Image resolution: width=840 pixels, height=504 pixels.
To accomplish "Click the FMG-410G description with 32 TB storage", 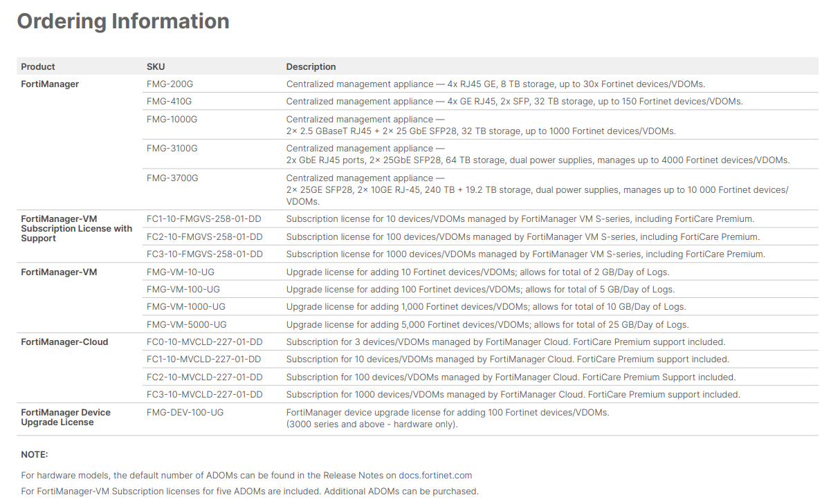I will pyautogui.click(x=515, y=101).
